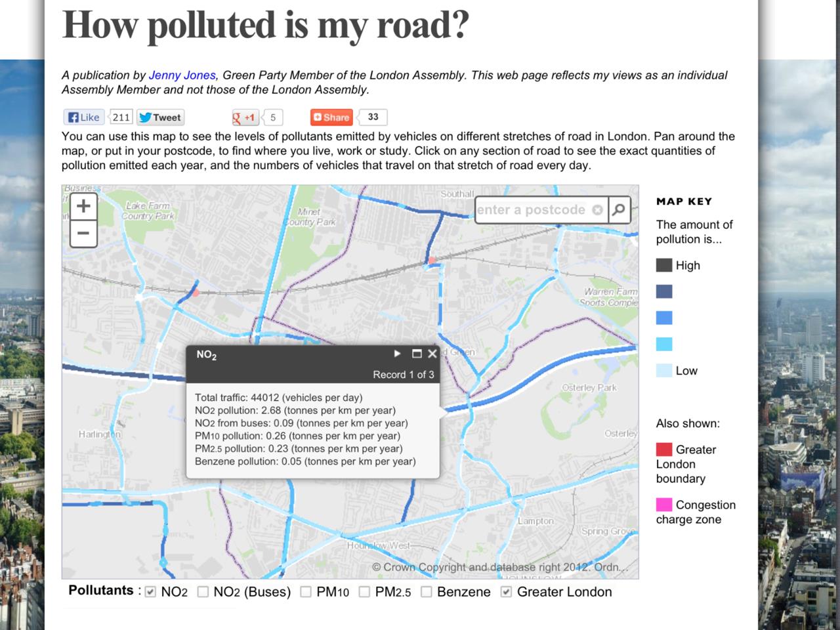Maximize the NO2 info popup
Screen dimensions: 840x630
point(417,354)
